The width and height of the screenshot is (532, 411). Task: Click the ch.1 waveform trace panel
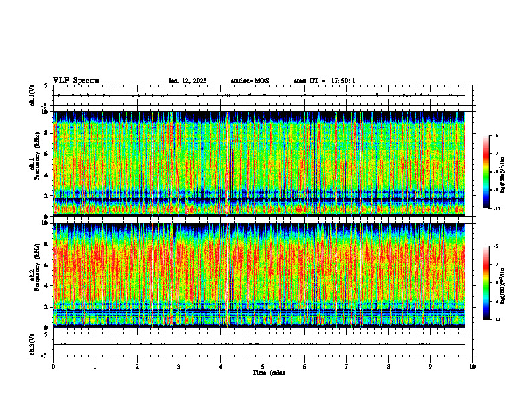[x=263, y=95]
